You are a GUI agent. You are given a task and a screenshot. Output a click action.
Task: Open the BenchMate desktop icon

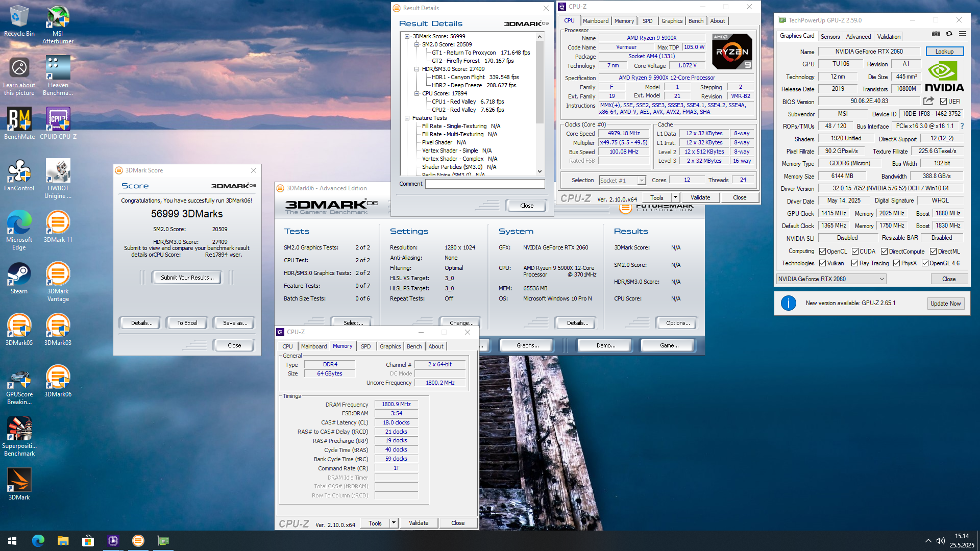19,123
